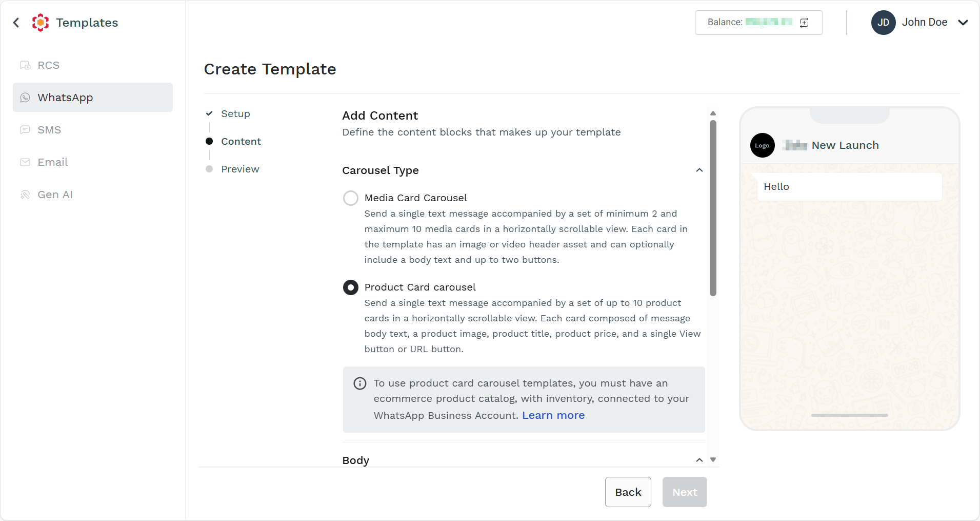This screenshot has width=980, height=521.
Task: Select the Product Card carousel radio button
Action: 351,287
